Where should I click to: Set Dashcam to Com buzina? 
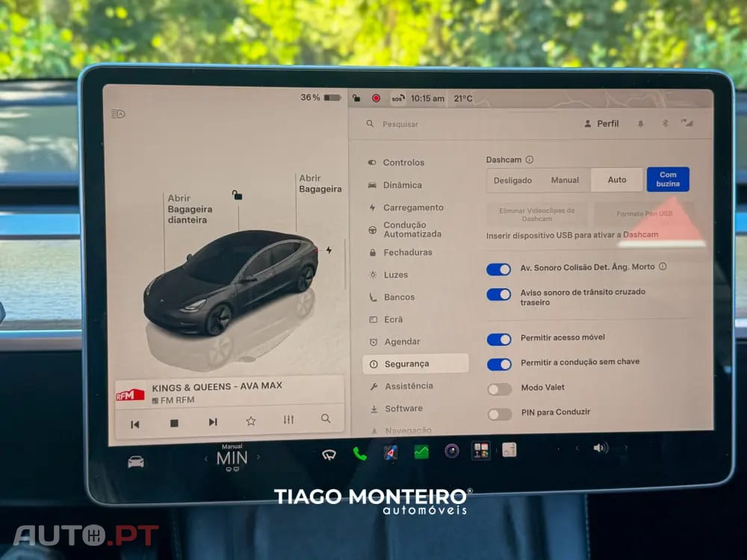[667, 179]
